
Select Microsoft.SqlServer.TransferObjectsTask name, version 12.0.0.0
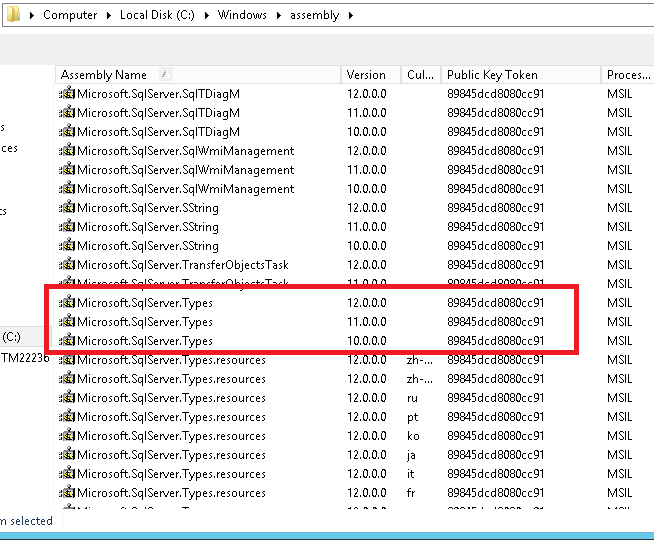(183, 265)
